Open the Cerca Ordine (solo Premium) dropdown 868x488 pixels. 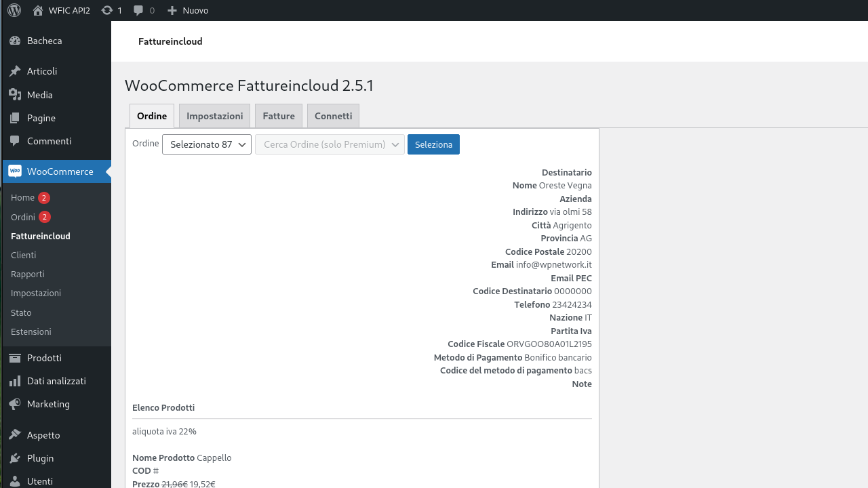click(x=330, y=144)
